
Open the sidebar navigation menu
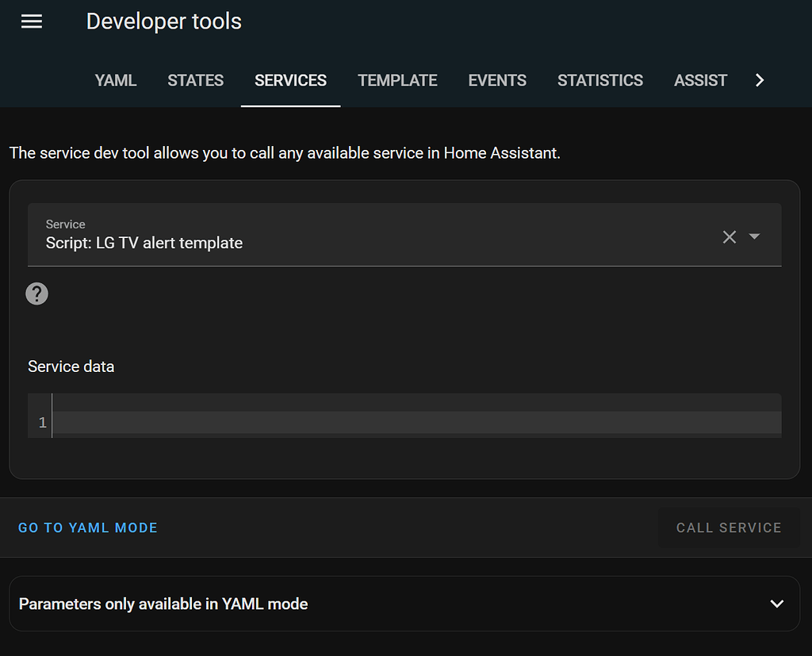click(31, 21)
